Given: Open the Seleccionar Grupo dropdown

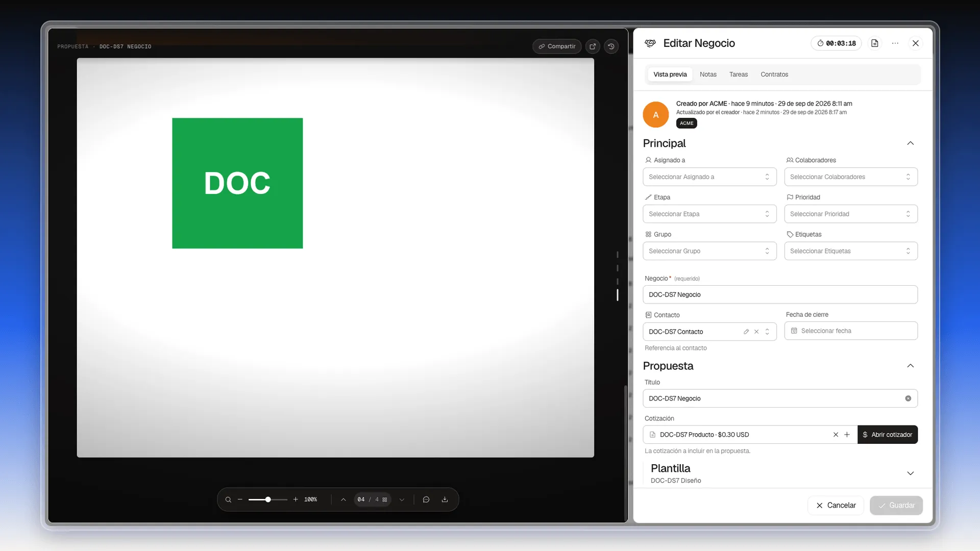Looking at the screenshot, I should pyautogui.click(x=709, y=251).
